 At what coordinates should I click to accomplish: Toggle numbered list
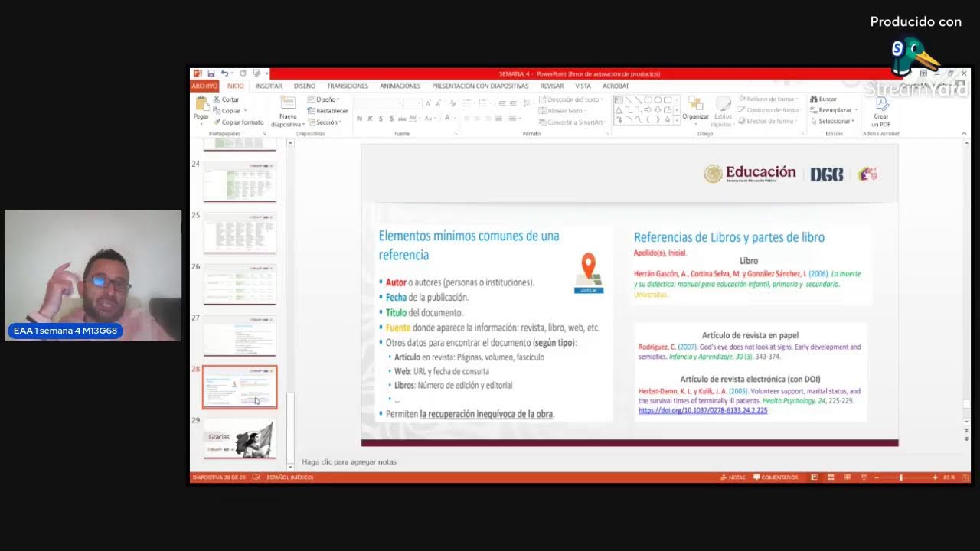tap(481, 103)
